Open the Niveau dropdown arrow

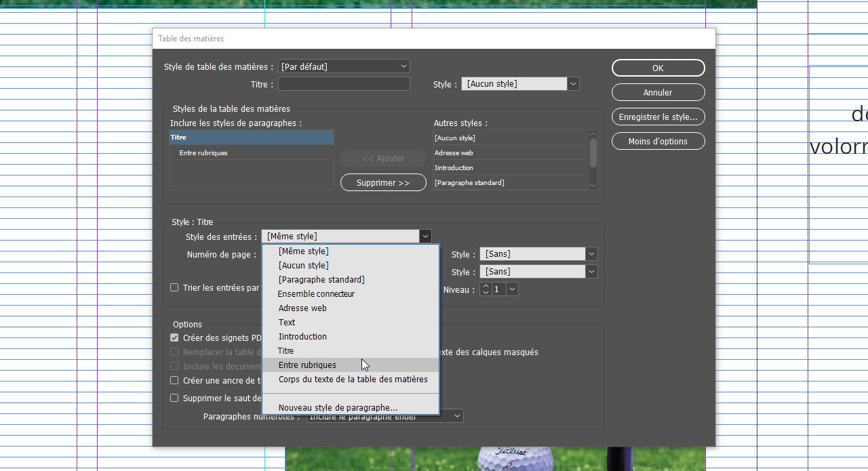tap(513, 289)
